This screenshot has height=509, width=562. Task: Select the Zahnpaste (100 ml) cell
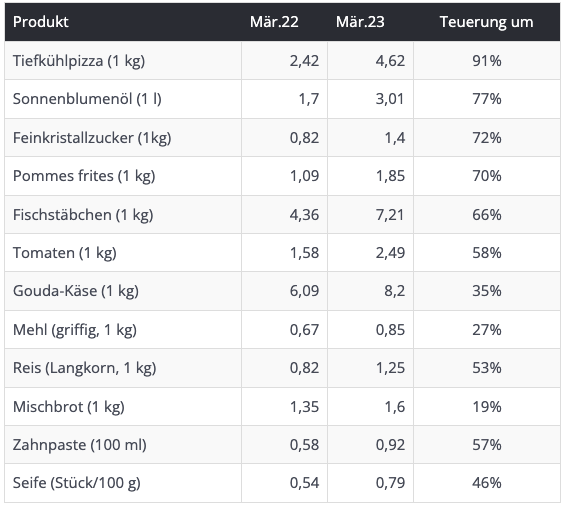coord(80,445)
